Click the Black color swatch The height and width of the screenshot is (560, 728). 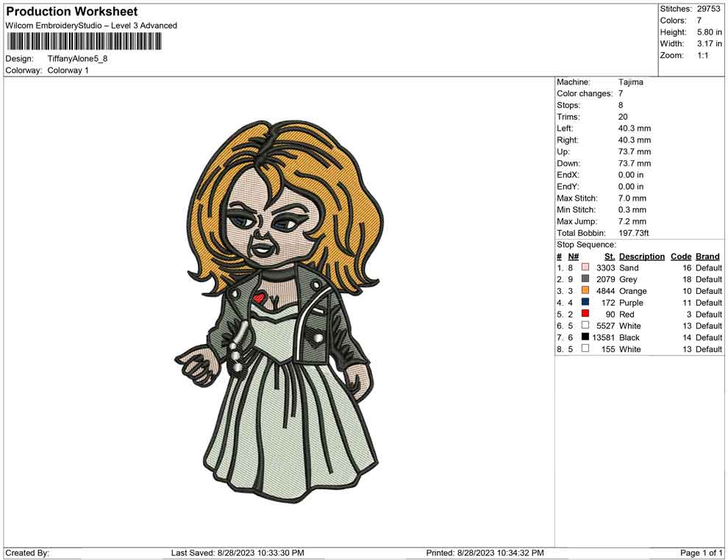[x=585, y=337]
